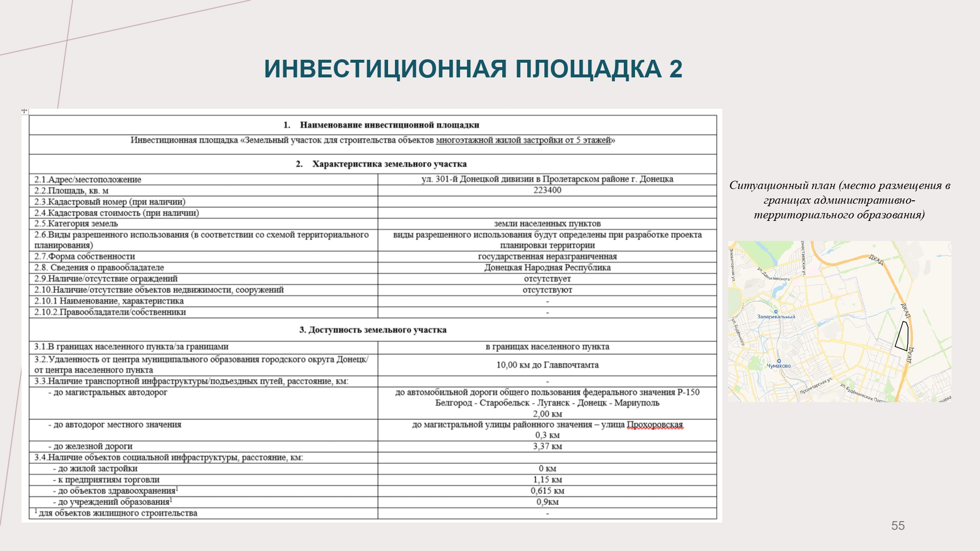Select the distance value '0 км'
This screenshot has height=551, width=980.
pos(547,469)
